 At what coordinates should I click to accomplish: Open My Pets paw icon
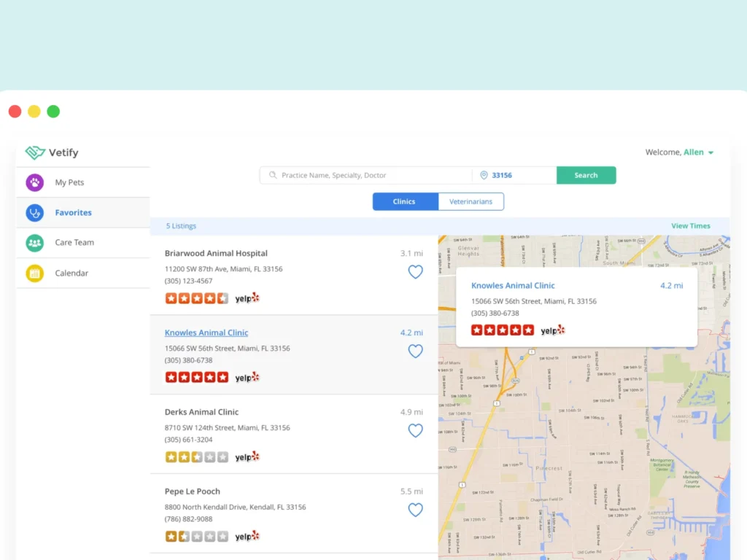[35, 182]
